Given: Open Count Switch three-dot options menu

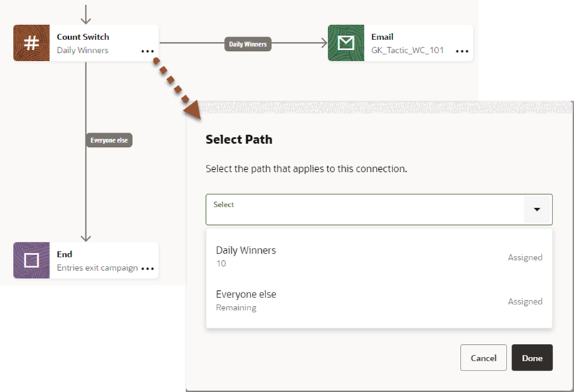Looking at the screenshot, I should (x=147, y=52).
